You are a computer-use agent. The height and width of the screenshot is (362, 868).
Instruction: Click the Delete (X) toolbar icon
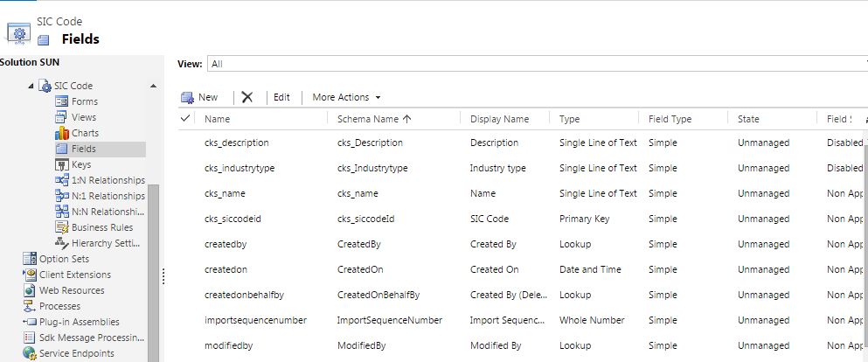pos(247,97)
